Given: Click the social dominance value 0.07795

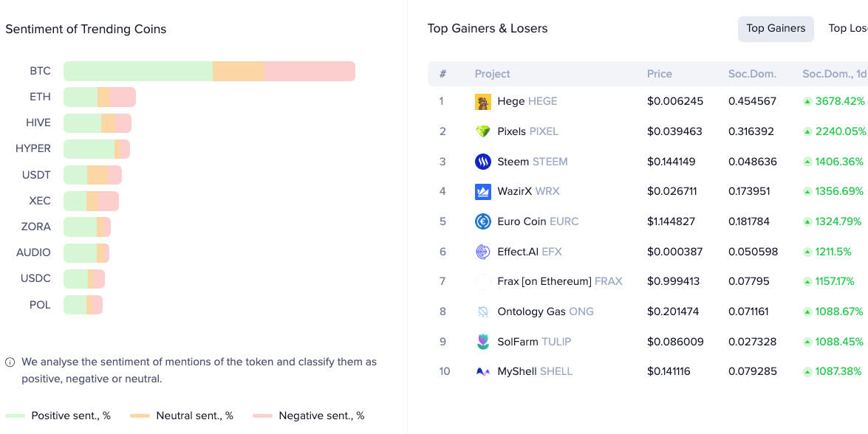Looking at the screenshot, I should 749,281.
